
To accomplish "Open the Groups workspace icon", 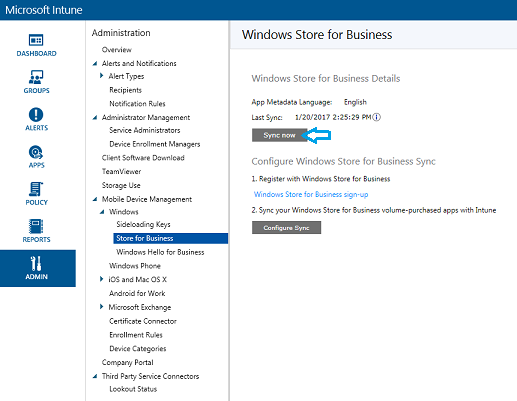I will tap(36, 77).
